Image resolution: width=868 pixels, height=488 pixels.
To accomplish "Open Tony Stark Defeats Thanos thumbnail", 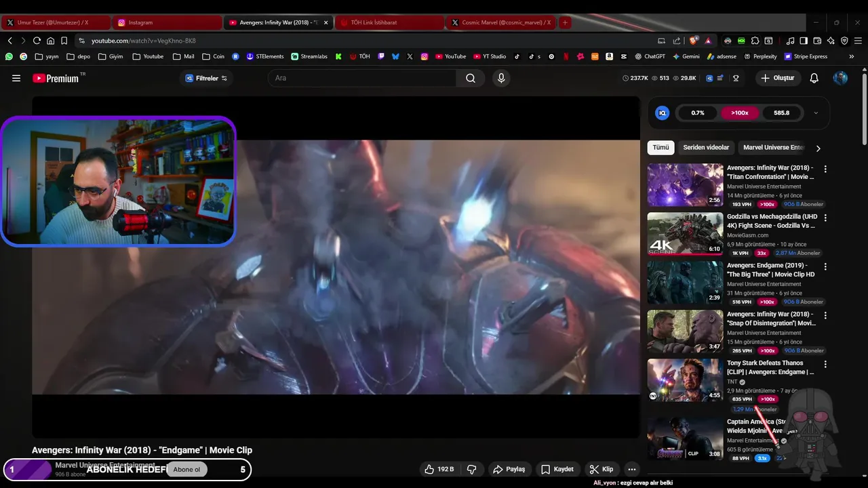I will click(685, 380).
